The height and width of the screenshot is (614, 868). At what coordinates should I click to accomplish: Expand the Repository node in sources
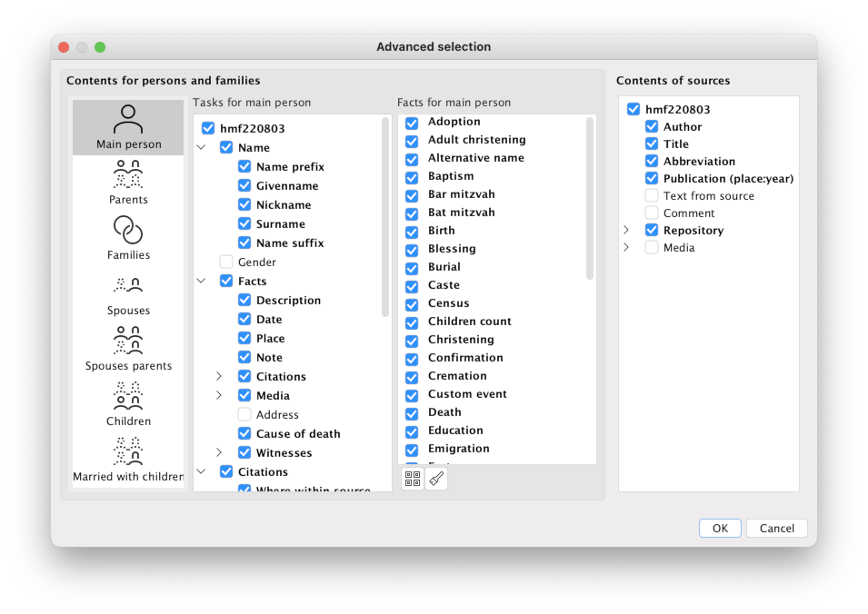pyautogui.click(x=626, y=231)
